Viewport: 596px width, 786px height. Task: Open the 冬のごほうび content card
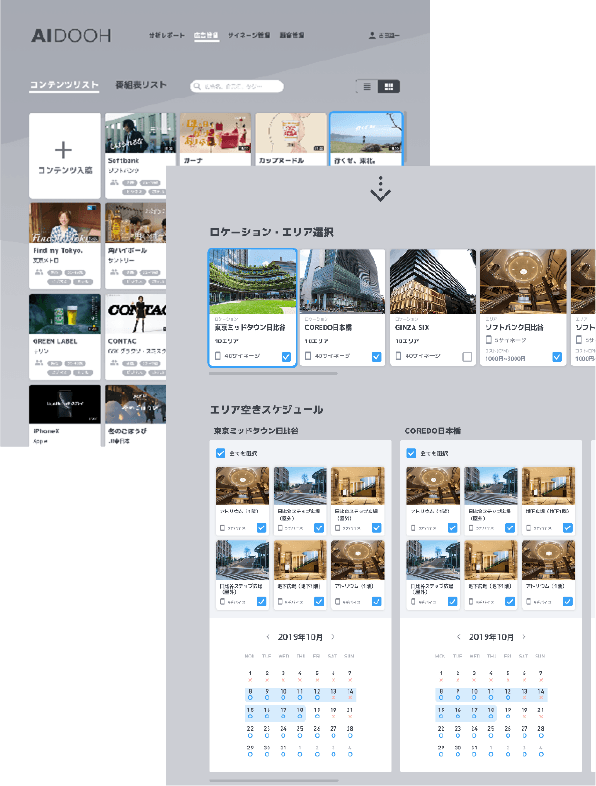point(135,416)
